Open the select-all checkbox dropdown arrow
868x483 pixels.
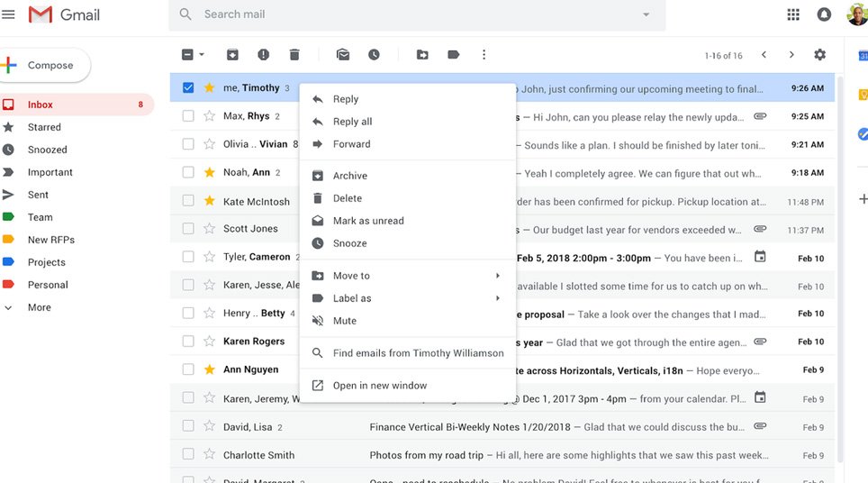pos(202,55)
